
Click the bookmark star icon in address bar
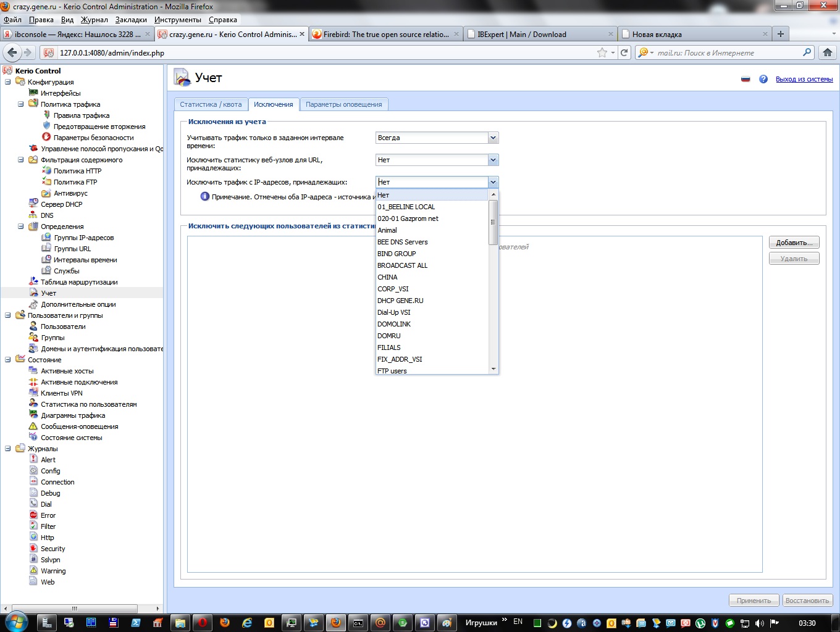(x=602, y=52)
